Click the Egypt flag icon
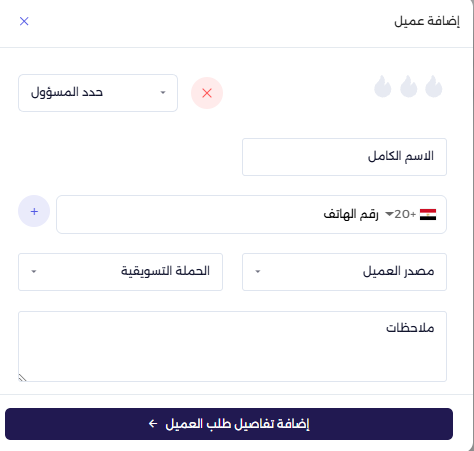The image size is (474, 451). (x=428, y=214)
